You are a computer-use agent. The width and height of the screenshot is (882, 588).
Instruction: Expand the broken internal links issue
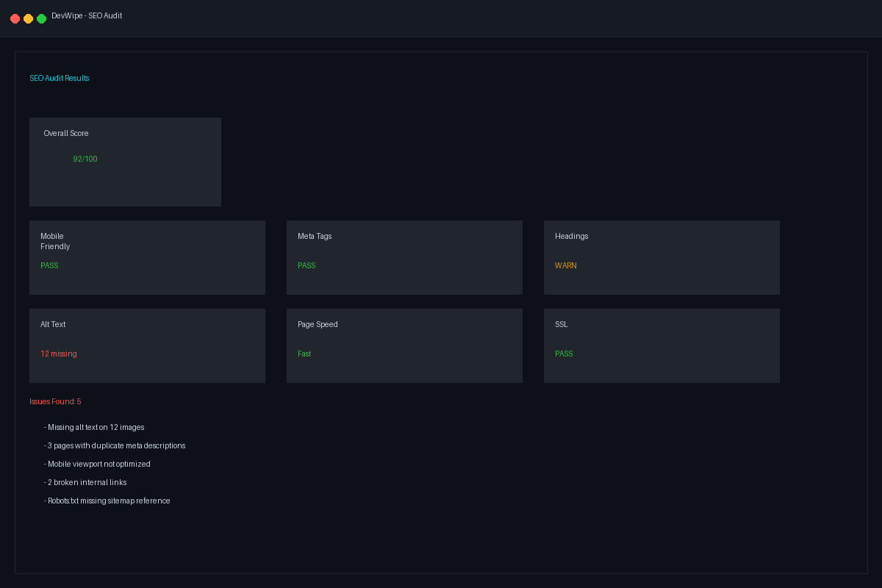pos(86,482)
